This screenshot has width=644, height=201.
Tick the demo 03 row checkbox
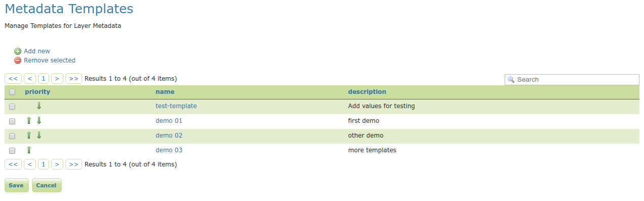point(12,151)
